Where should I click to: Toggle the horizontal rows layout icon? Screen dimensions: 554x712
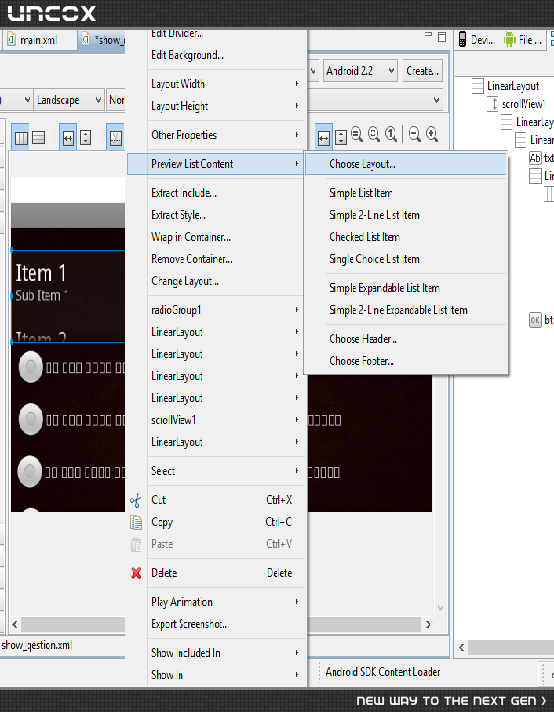tap(39, 138)
